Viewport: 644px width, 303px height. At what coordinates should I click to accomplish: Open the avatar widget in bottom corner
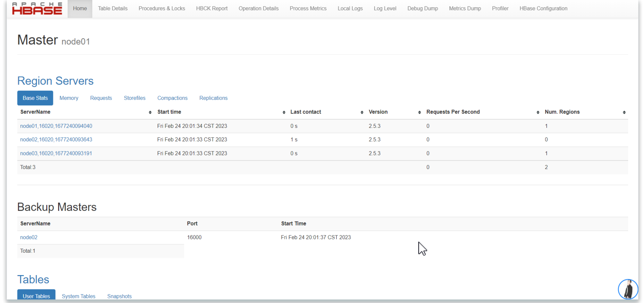pos(628,289)
